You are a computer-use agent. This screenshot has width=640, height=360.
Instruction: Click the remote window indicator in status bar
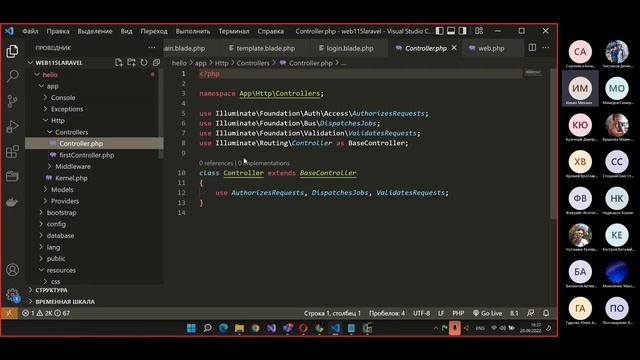point(9,313)
